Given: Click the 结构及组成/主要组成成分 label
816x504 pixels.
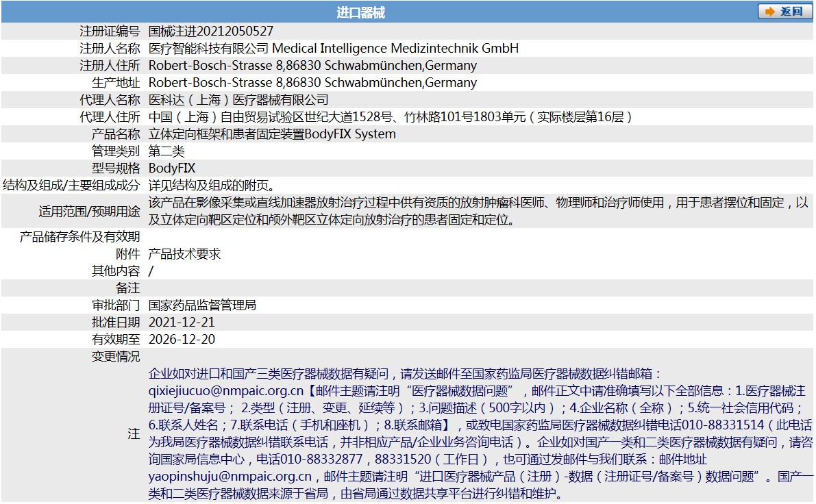Looking at the screenshot, I should [71, 186].
